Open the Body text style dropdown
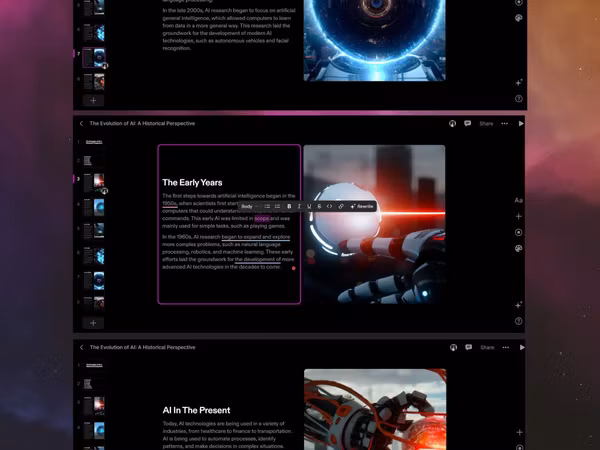The width and height of the screenshot is (600, 450). point(249,206)
